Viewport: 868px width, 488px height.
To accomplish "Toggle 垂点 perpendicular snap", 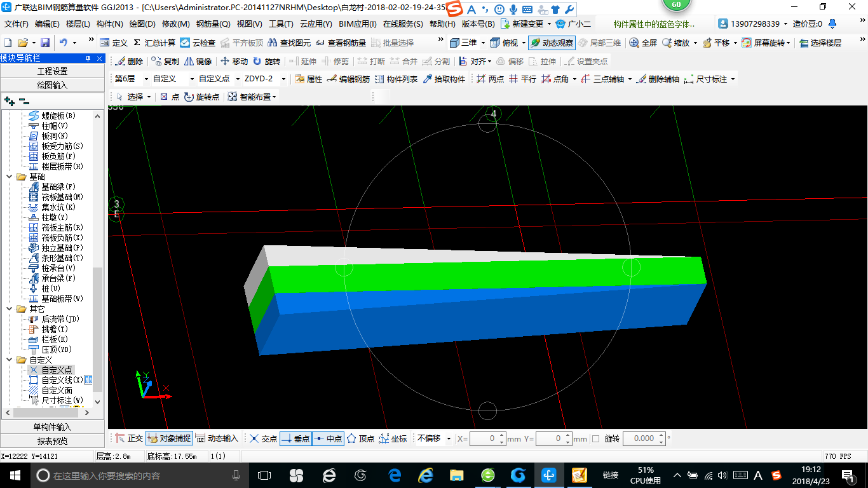I will [x=295, y=438].
